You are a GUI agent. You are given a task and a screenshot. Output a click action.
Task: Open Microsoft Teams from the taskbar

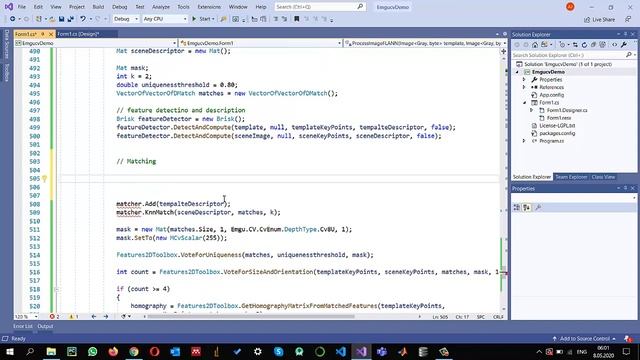pos(382,351)
